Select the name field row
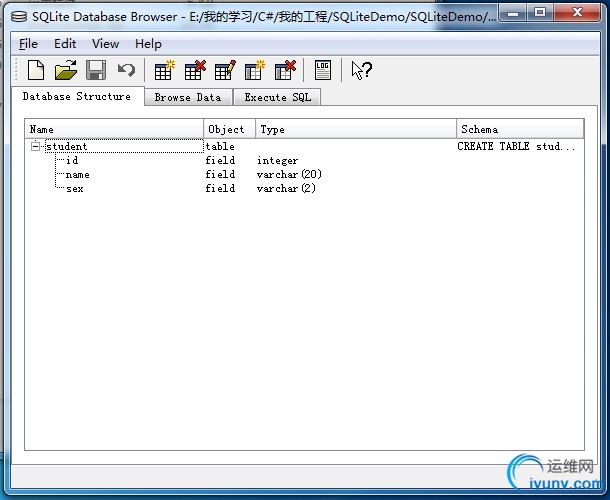This screenshot has width=610, height=500. coord(304,174)
